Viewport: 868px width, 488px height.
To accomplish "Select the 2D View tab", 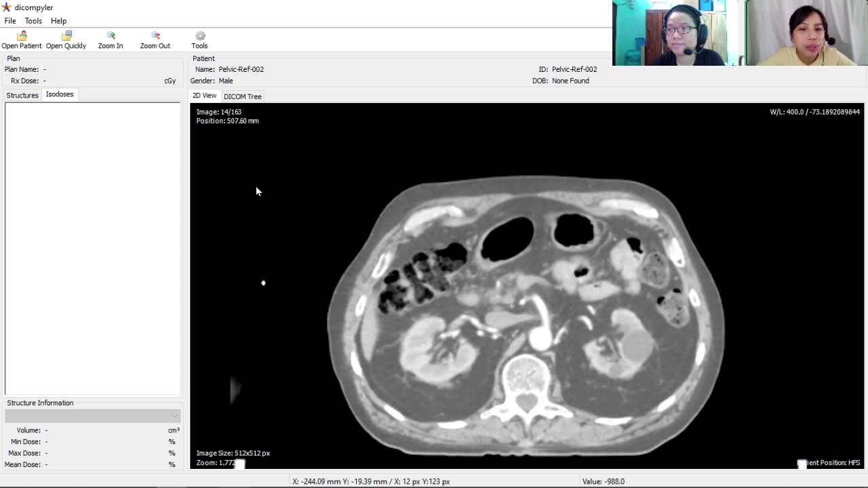I will click(204, 96).
